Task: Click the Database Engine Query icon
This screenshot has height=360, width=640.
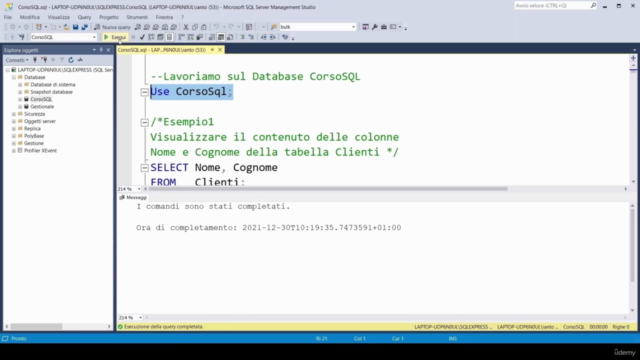Action: click(x=138, y=27)
